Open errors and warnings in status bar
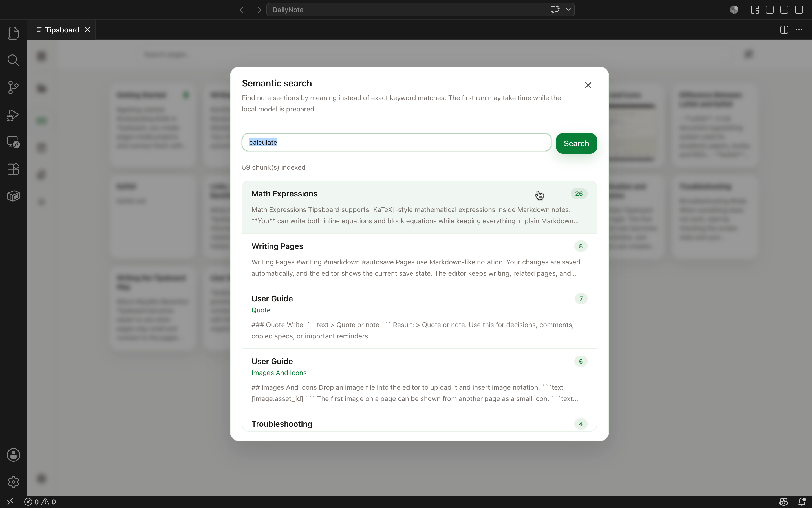The image size is (812, 508). [40, 502]
